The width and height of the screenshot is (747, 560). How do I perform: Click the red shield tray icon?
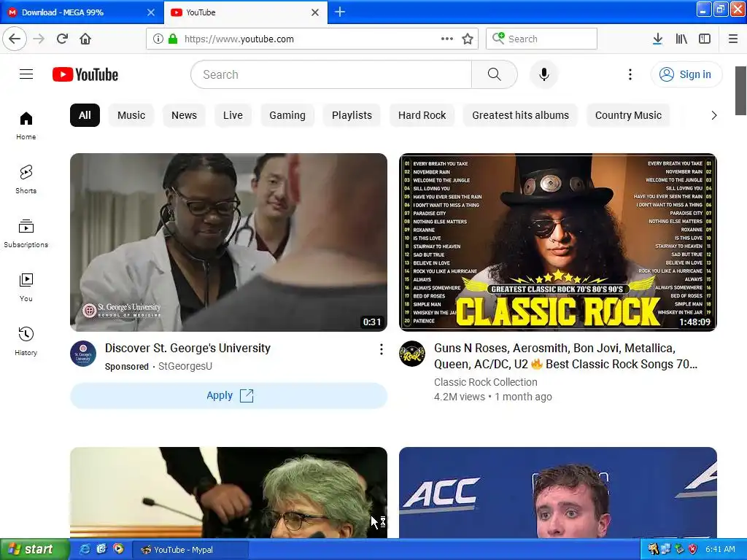(x=693, y=549)
